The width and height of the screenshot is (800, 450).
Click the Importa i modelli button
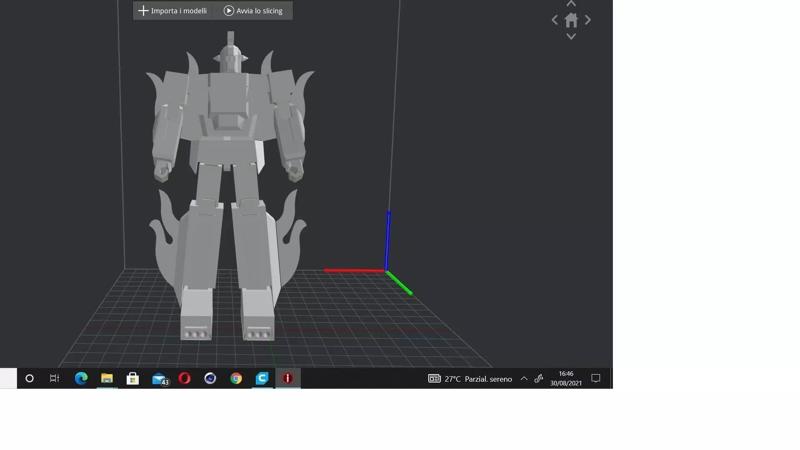pos(173,11)
